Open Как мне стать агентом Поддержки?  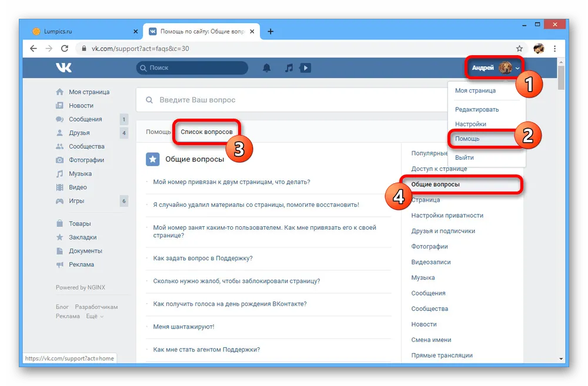point(206,350)
